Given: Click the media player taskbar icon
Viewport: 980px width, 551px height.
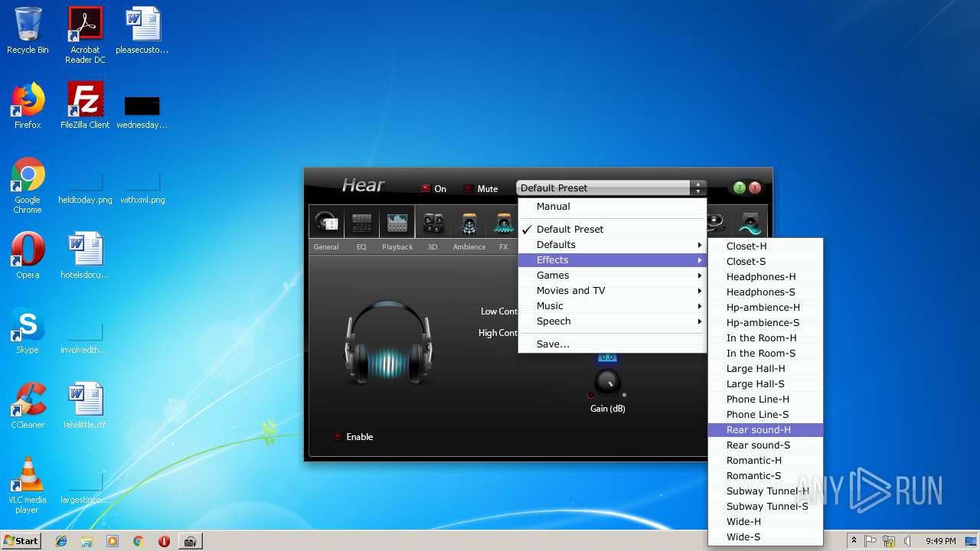Looking at the screenshot, I should 113,541.
